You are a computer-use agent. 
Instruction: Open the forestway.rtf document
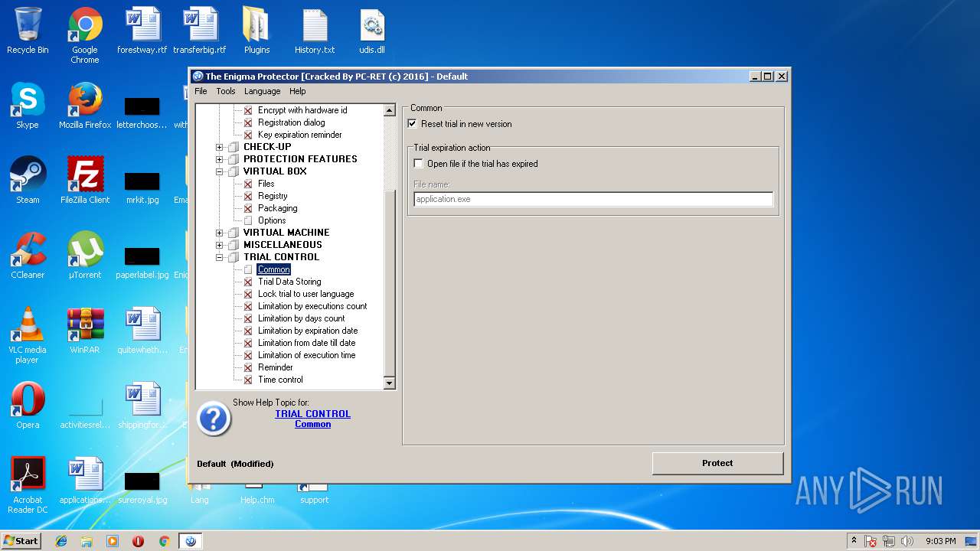[142, 31]
